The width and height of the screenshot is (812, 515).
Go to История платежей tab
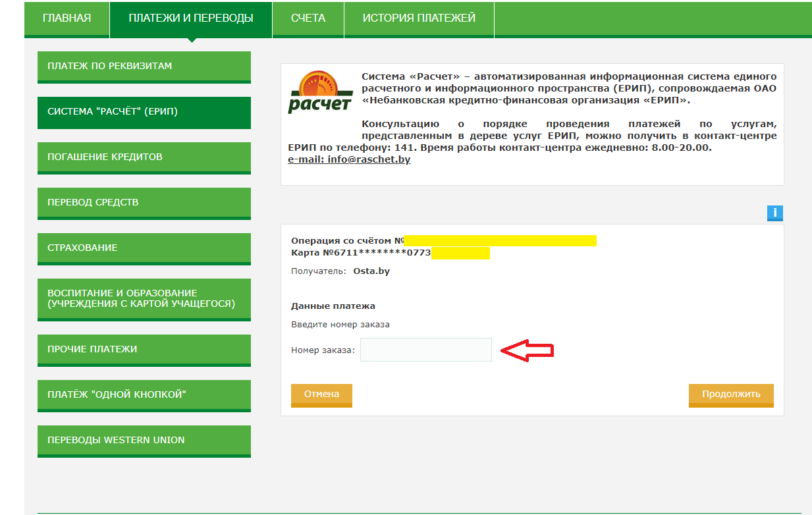click(419, 18)
